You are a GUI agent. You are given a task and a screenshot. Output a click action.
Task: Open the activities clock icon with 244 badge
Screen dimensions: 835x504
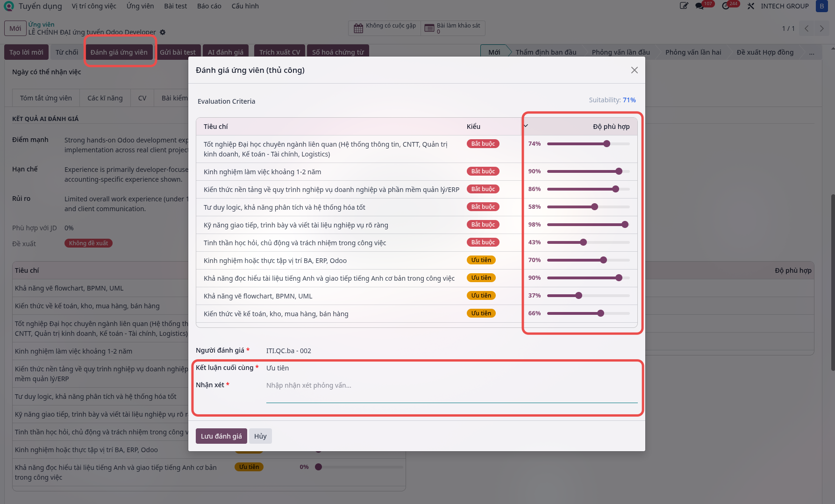tap(726, 6)
